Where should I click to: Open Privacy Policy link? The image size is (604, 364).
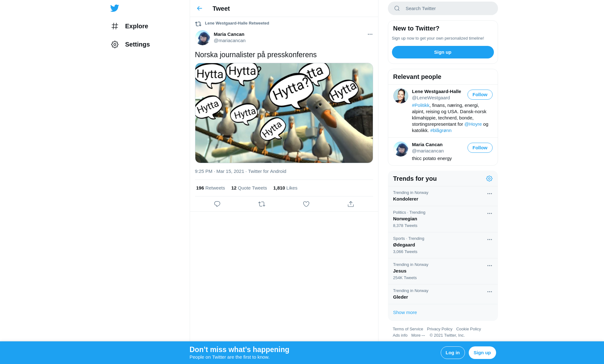tap(439, 329)
